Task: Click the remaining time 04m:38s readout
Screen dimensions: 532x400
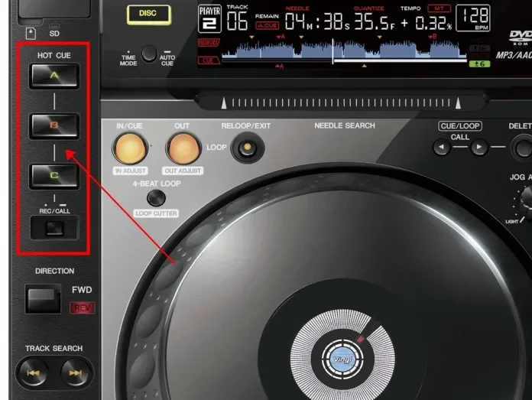Action: point(317,21)
